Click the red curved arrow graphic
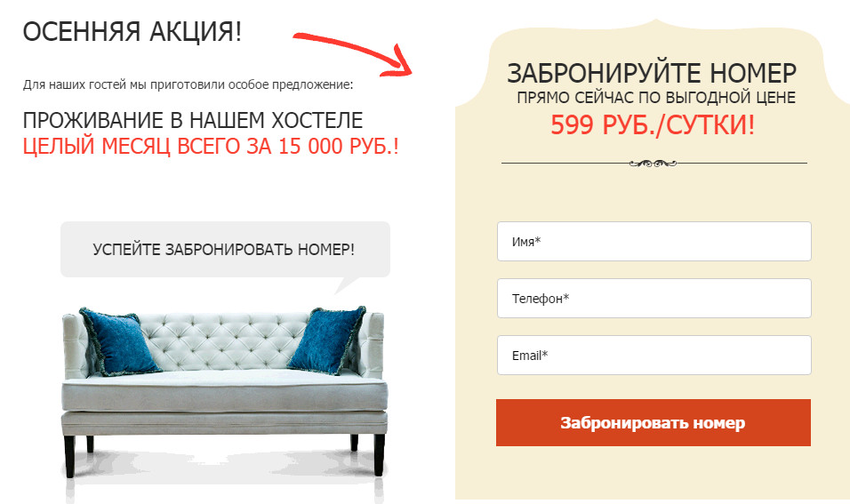 pos(354,54)
